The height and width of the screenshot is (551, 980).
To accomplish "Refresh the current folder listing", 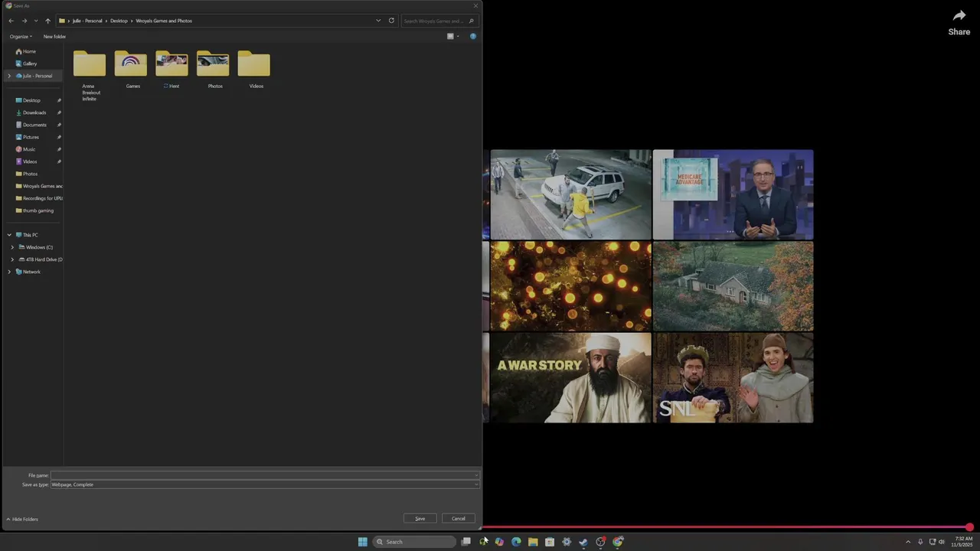I will pyautogui.click(x=391, y=21).
